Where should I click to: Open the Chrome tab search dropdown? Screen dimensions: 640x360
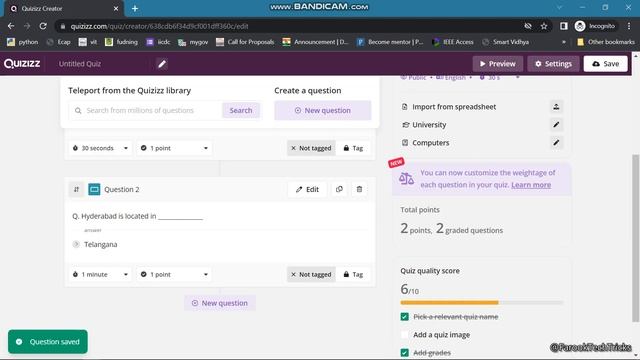pos(559,7)
